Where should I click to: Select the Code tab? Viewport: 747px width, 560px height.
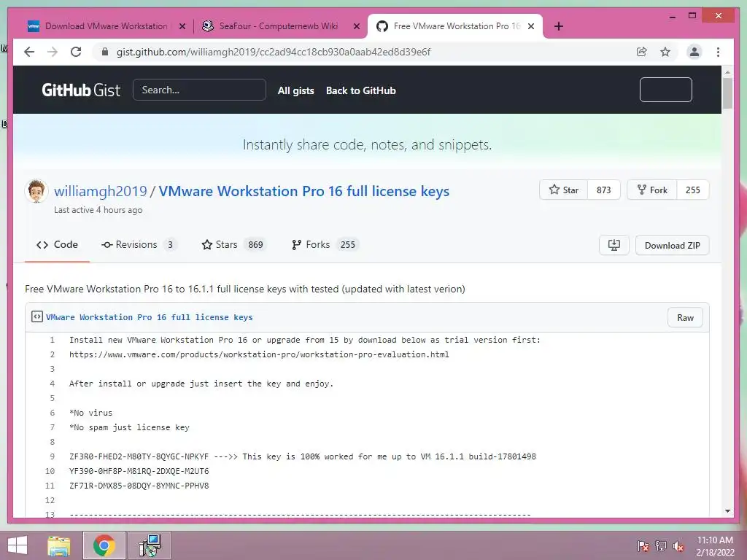tap(57, 244)
